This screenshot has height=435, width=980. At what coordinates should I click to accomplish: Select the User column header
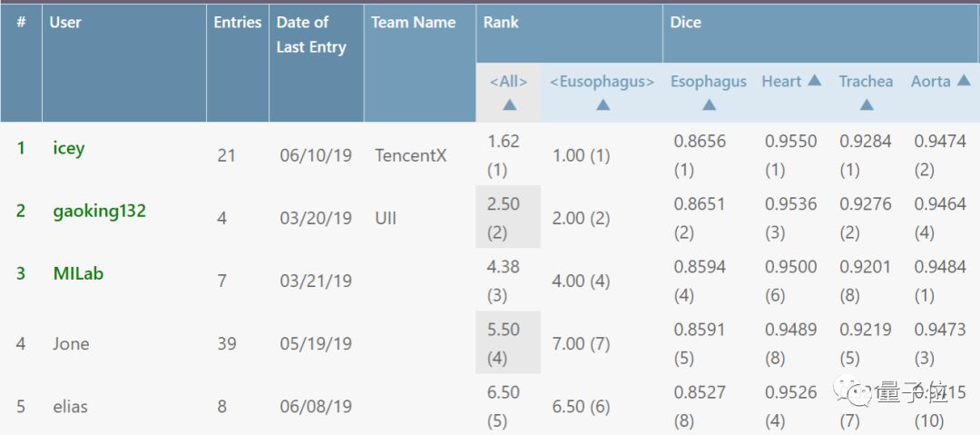(x=65, y=23)
